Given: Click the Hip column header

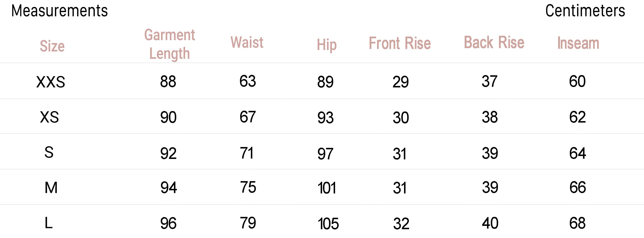Looking at the screenshot, I should (327, 45).
